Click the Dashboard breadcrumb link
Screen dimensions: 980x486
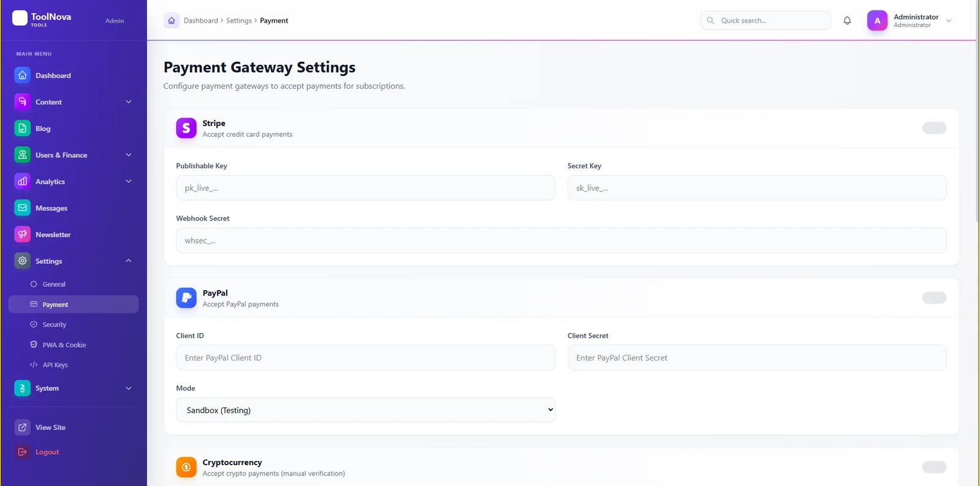pyautogui.click(x=201, y=20)
